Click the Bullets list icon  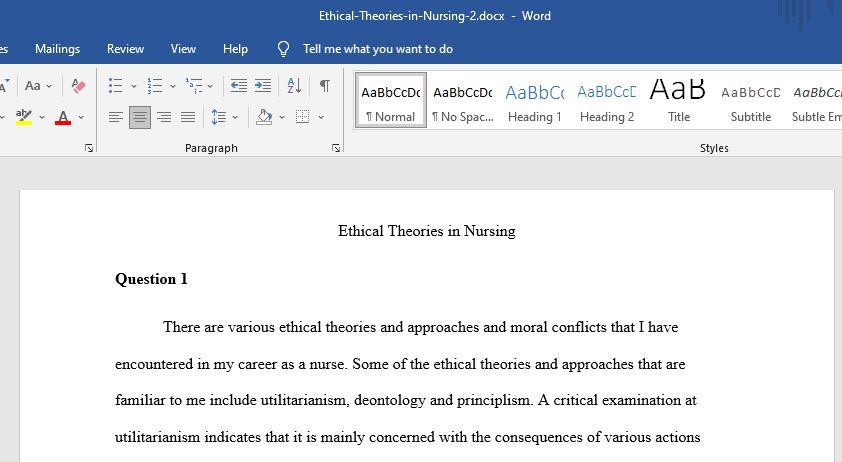115,85
